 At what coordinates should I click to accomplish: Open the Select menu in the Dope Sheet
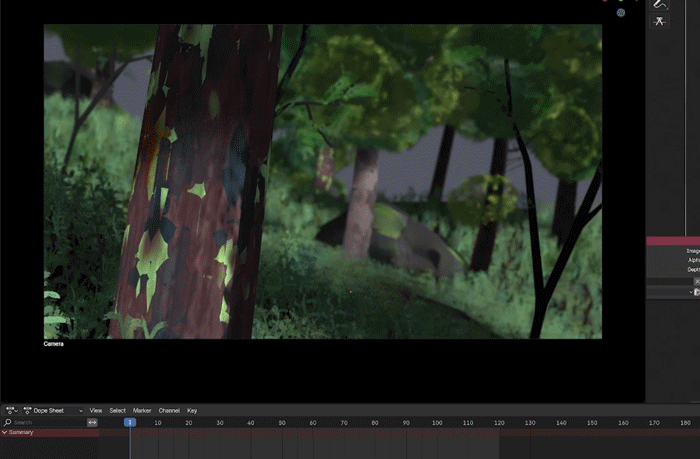pyautogui.click(x=118, y=410)
